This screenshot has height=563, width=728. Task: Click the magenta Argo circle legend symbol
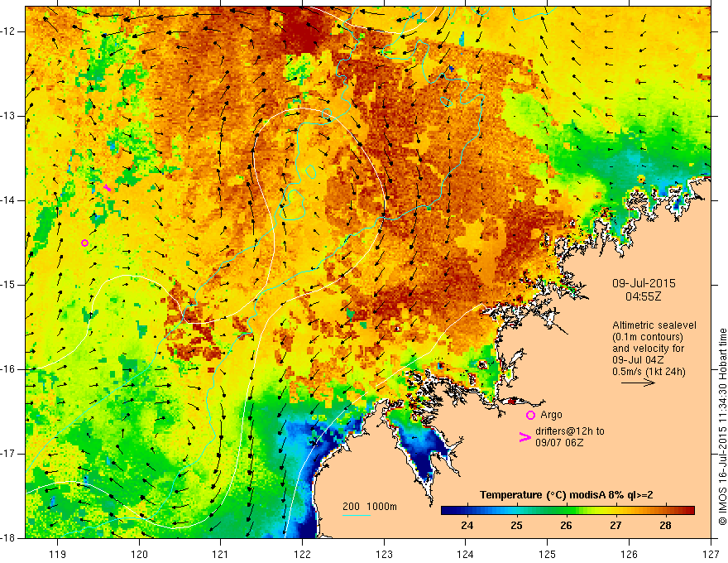[x=530, y=415]
